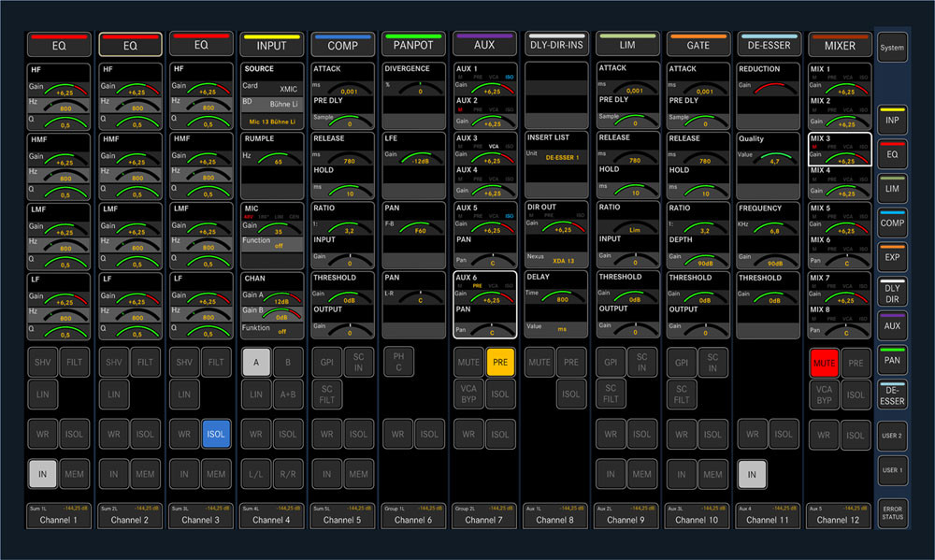Click the GATE header of Channel 10
This screenshot has height=560, width=935.
click(698, 45)
